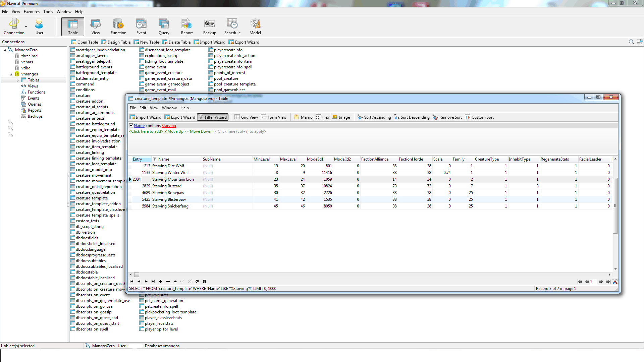Image resolution: width=644 pixels, height=362 pixels.
Task: Open Report objects in toolbar
Action: coord(187,26)
